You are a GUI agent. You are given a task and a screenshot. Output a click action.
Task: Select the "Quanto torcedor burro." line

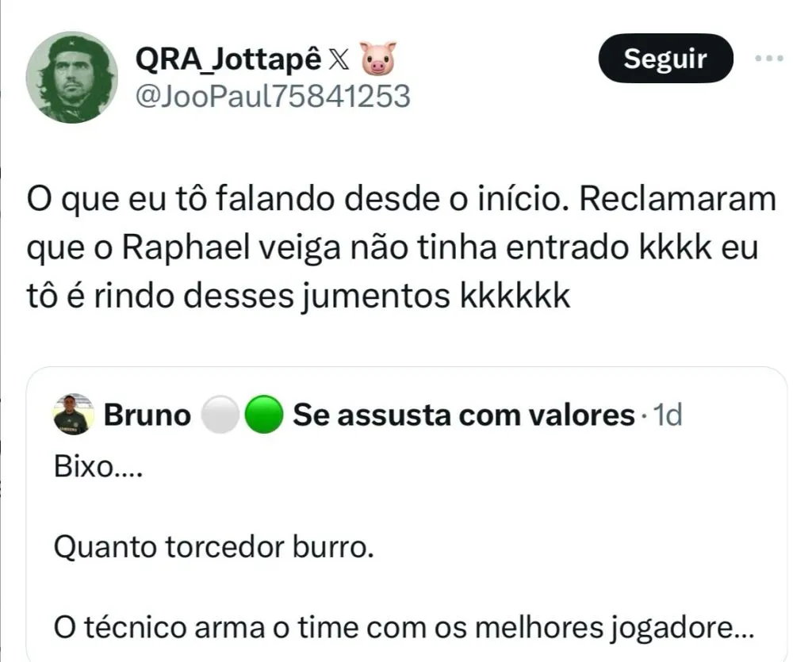(x=213, y=548)
